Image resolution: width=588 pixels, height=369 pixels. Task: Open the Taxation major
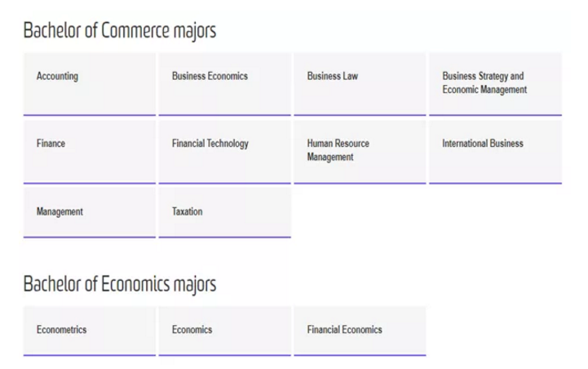[x=224, y=212]
